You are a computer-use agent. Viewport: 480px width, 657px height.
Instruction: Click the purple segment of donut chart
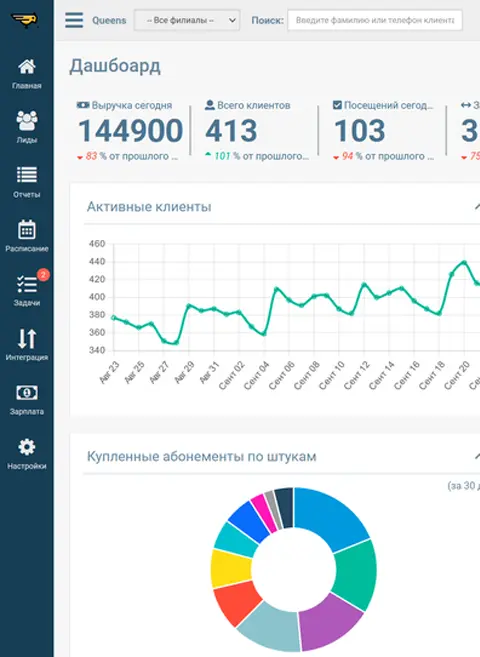[329, 621]
